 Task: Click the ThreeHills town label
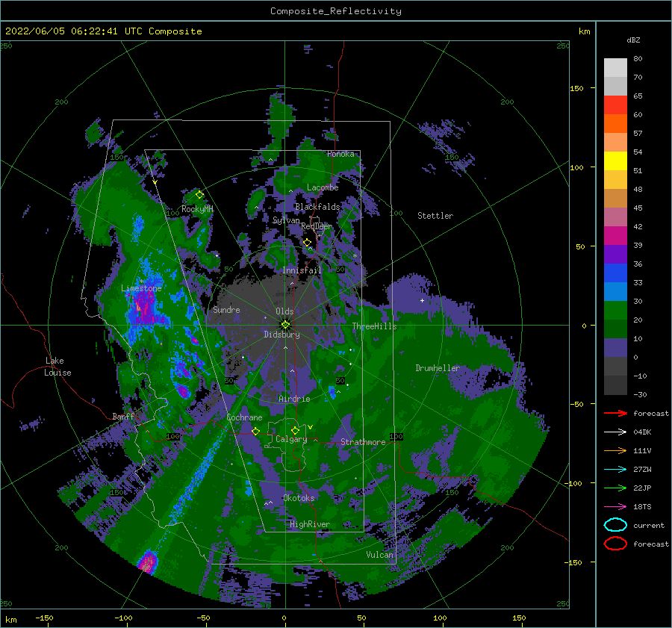374,326
